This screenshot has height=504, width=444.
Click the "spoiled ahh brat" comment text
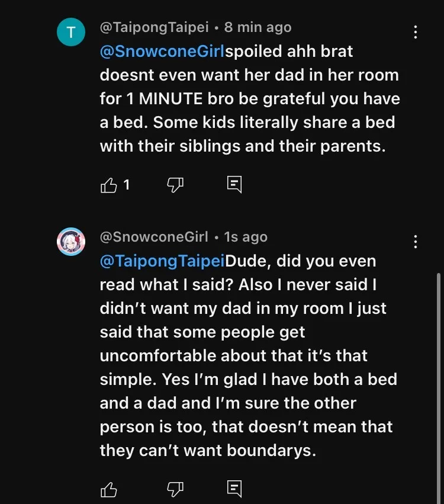[249, 98]
